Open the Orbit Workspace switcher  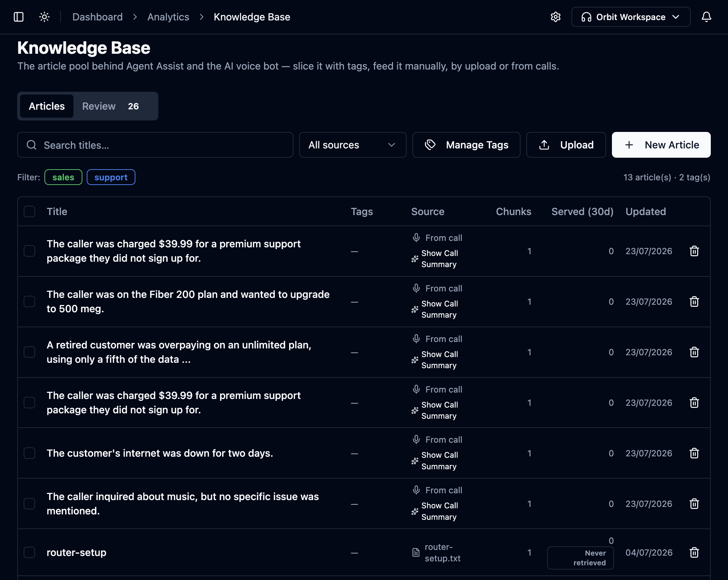(x=631, y=17)
